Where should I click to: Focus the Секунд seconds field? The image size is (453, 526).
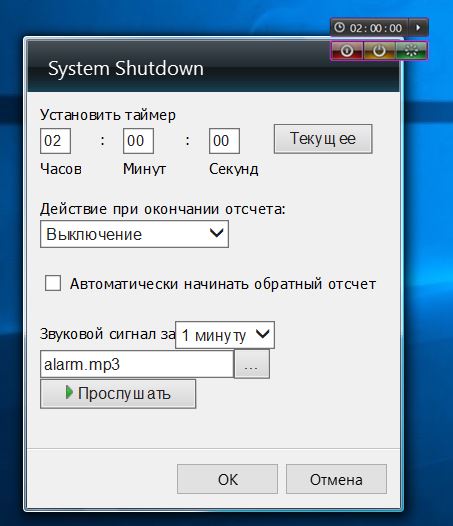(x=224, y=141)
